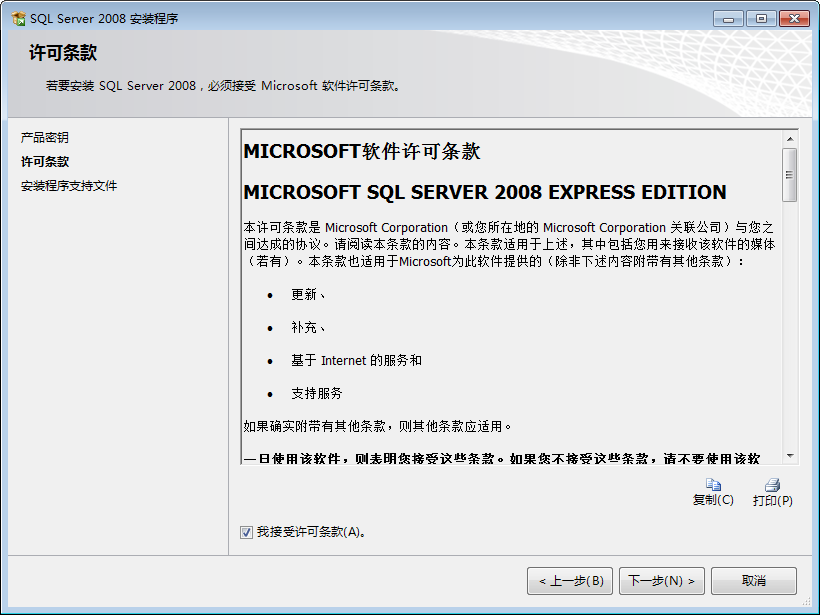
Task: Maximize the SQL Server setup window
Action: point(761,19)
